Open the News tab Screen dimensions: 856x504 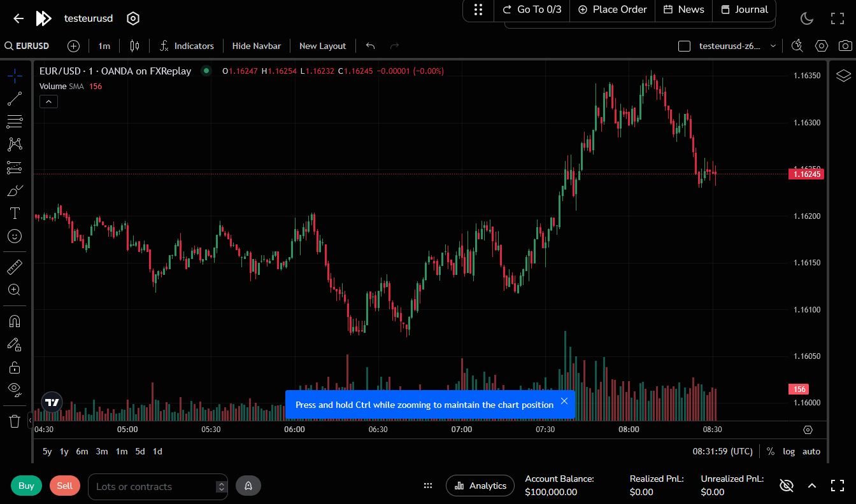[684, 10]
